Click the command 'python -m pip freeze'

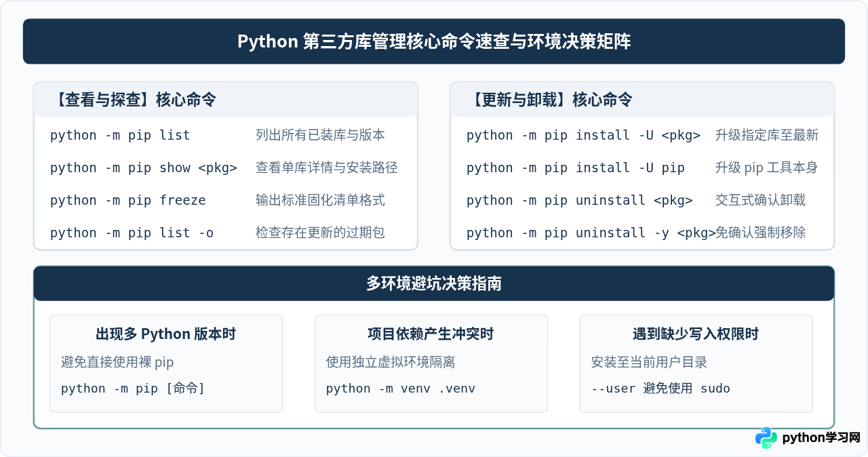[128, 200]
